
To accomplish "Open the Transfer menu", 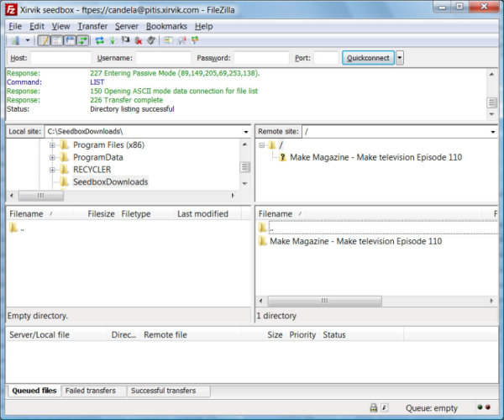I will (92, 26).
